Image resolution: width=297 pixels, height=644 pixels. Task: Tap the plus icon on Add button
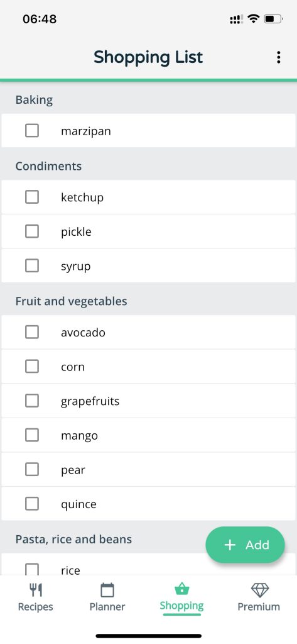point(230,545)
